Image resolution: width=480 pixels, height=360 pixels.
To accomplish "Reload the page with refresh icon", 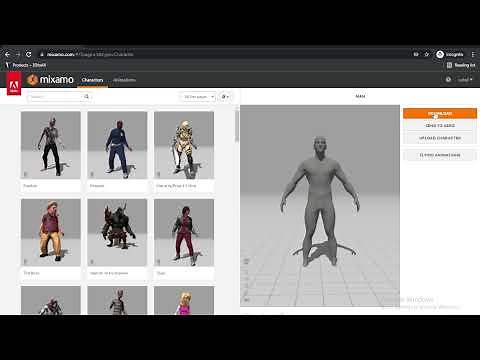I will coord(29,54).
